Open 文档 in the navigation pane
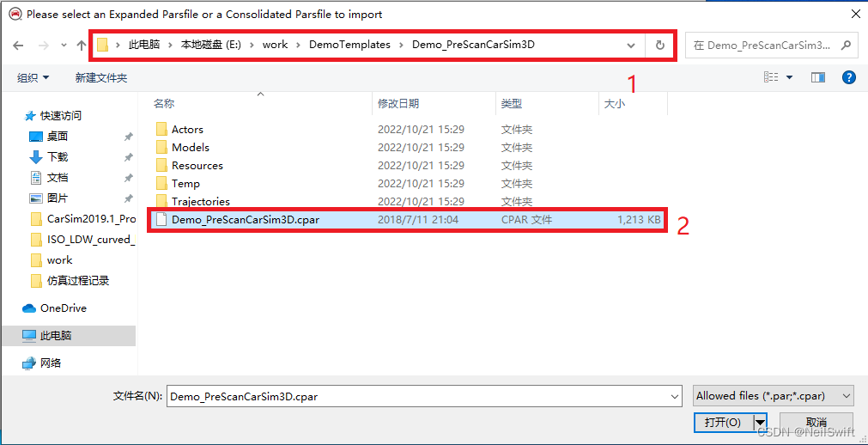Screen dimensions: 868x445 click(x=57, y=177)
